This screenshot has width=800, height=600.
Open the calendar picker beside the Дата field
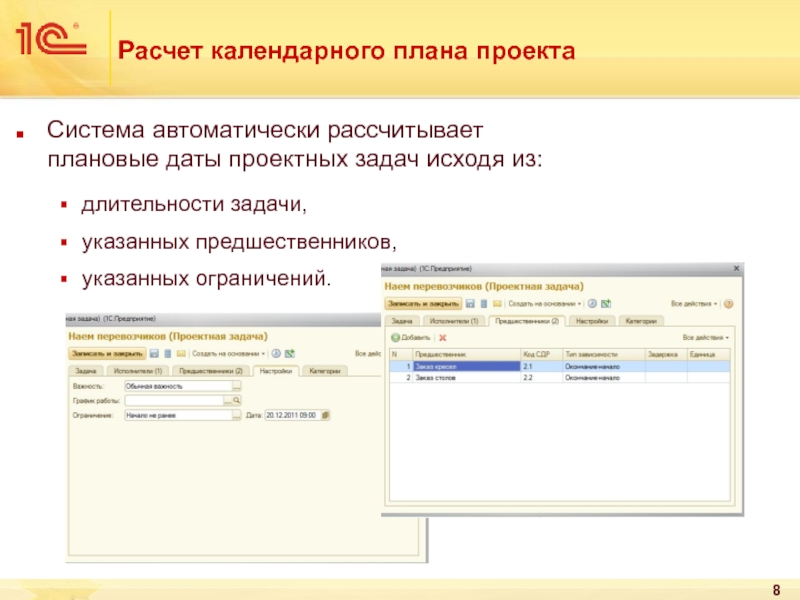325,414
